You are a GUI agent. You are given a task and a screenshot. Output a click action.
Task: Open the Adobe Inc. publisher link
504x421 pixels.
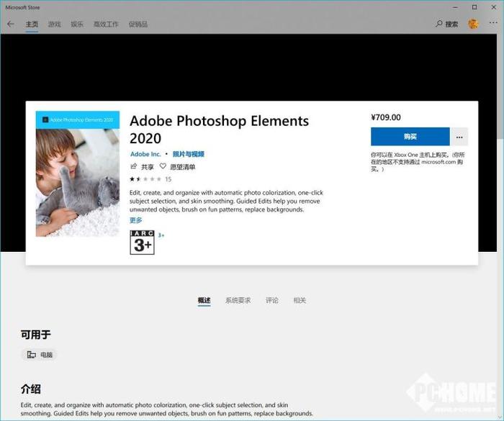(145, 154)
